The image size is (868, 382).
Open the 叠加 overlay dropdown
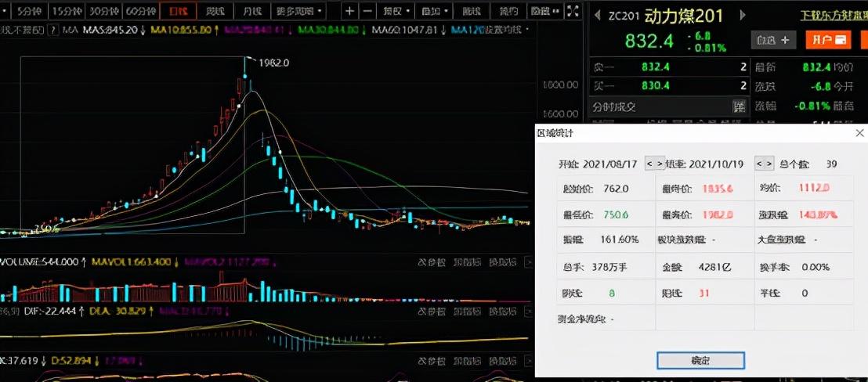[x=434, y=10]
